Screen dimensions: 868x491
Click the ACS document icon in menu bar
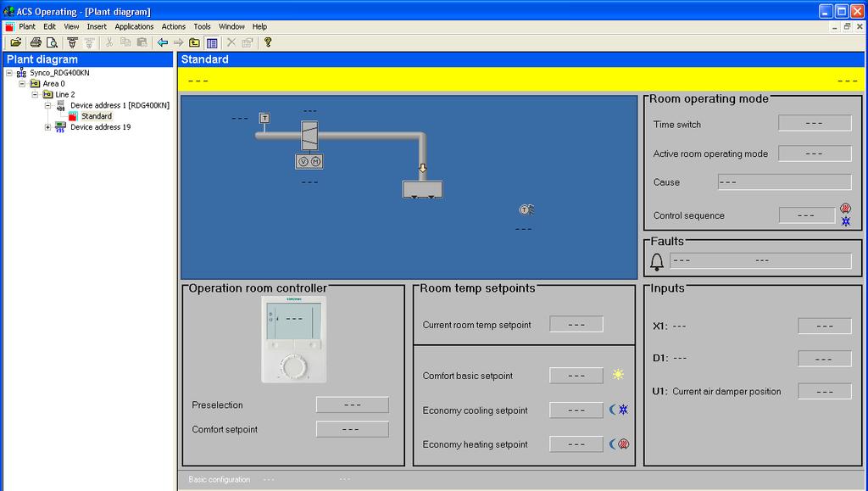(x=9, y=26)
